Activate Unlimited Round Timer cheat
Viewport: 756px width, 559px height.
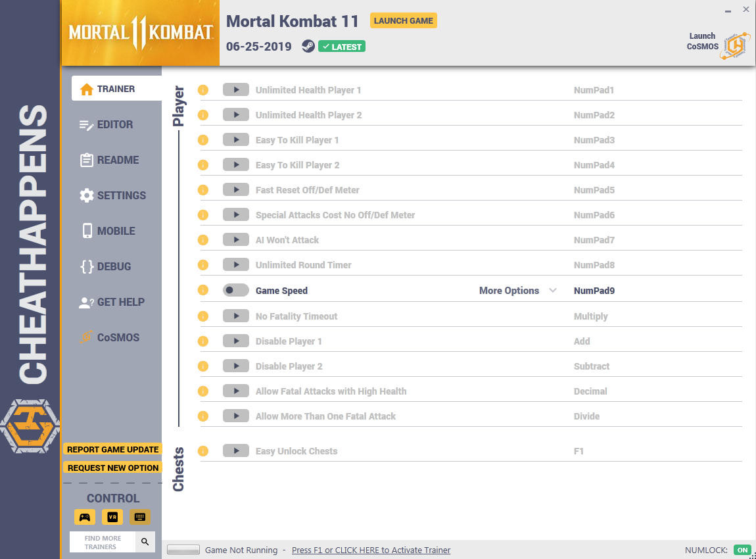pyautogui.click(x=236, y=265)
